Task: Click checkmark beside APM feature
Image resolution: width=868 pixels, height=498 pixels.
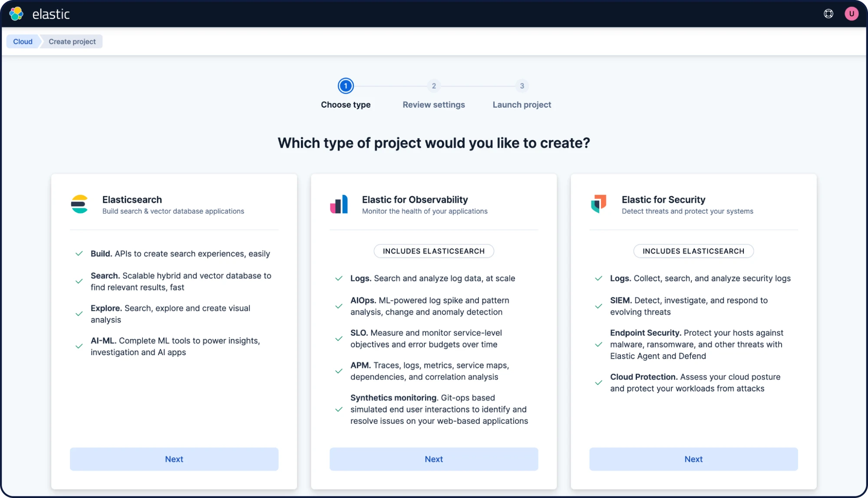Action: click(339, 371)
